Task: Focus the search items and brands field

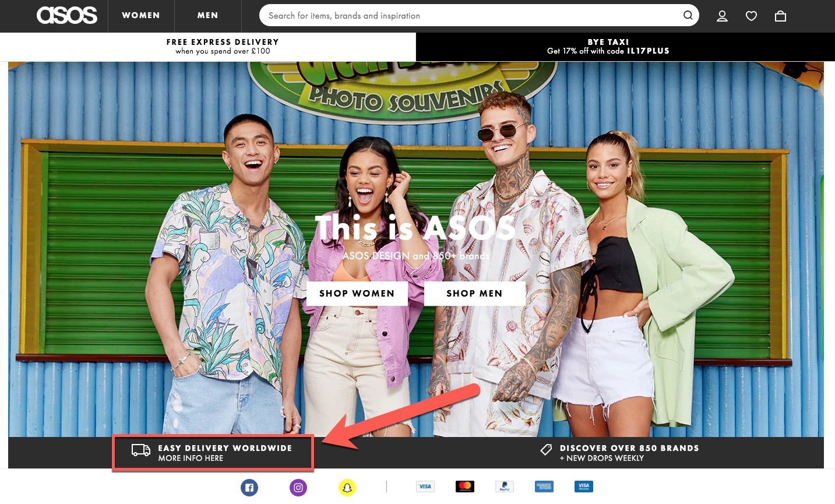Action: coord(472,16)
